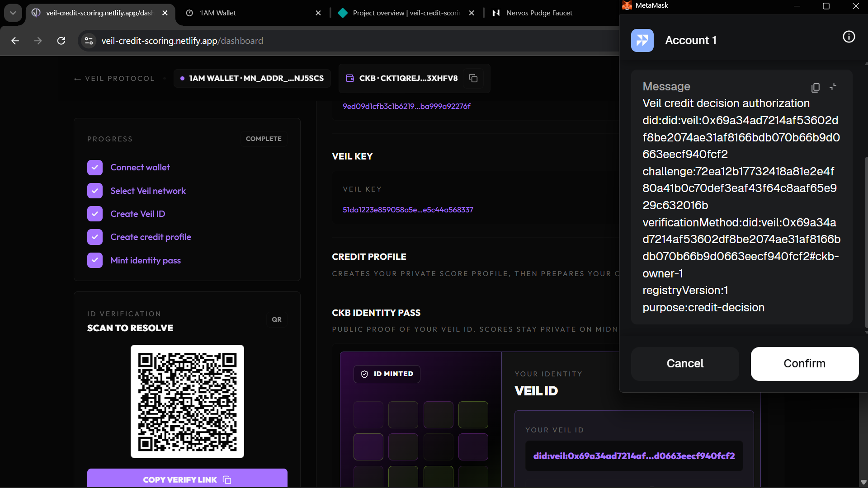Click the did:veil identifier value
The height and width of the screenshot is (488, 868).
pos(634,456)
